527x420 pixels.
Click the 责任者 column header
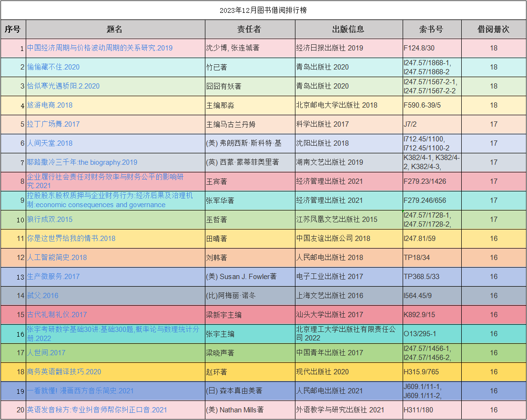(x=249, y=29)
